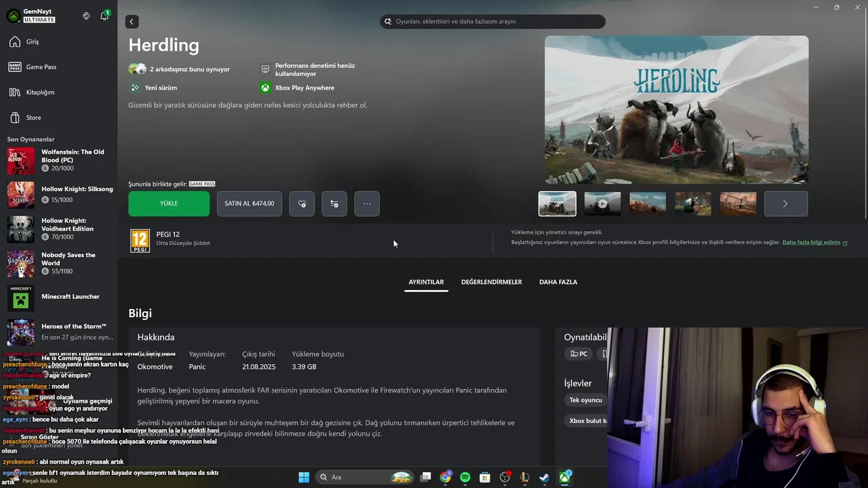Screen dimensions: 868x488
Task: Click the Yeni sürüm sparkle icon
Action: (x=134, y=87)
